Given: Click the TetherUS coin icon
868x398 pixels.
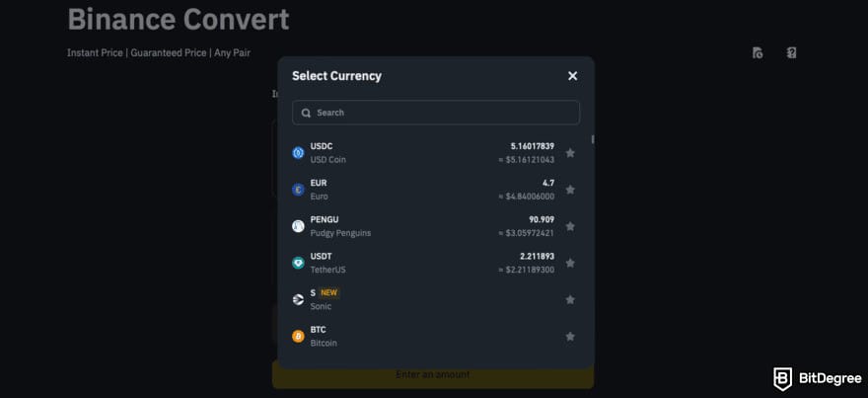Looking at the screenshot, I should (298, 263).
